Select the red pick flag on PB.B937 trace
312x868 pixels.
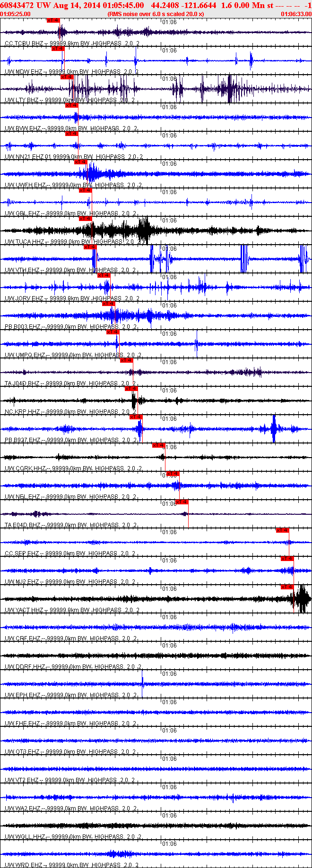click(x=136, y=417)
